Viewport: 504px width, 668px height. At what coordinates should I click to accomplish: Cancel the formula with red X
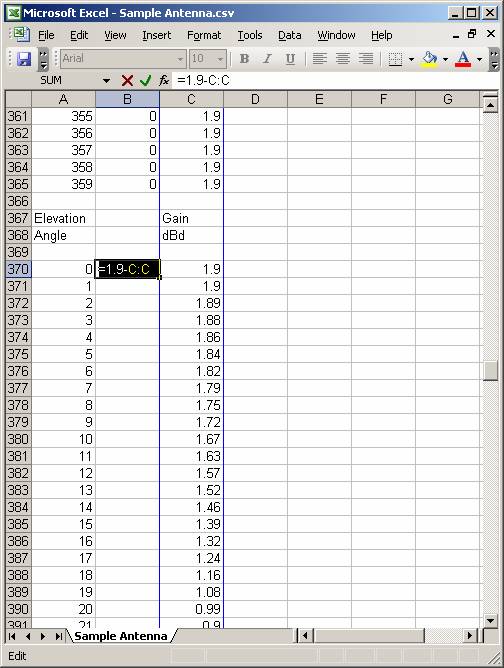[127, 81]
